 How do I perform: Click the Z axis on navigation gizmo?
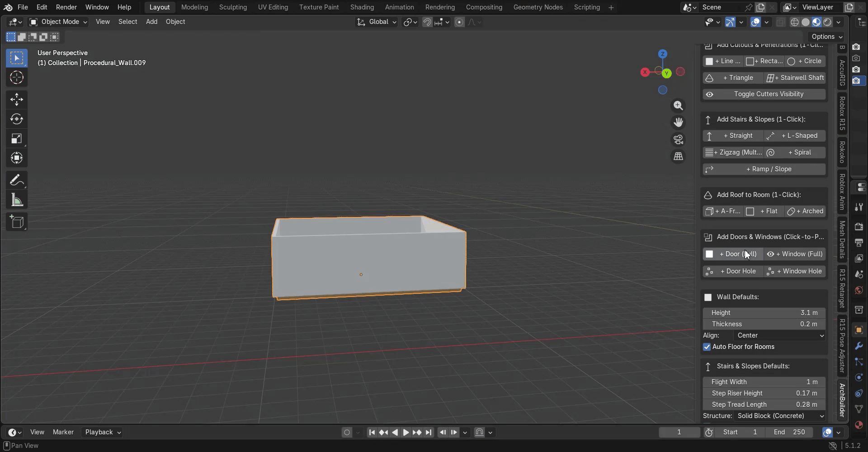click(x=663, y=54)
